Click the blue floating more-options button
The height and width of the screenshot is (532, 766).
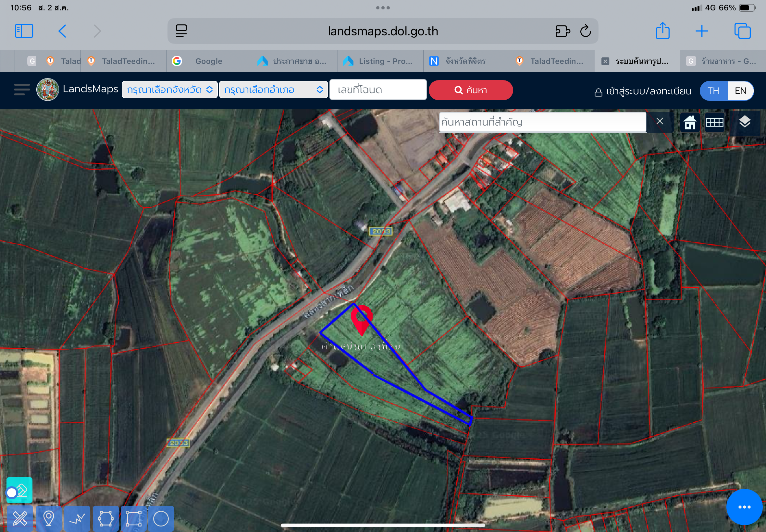click(744, 507)
